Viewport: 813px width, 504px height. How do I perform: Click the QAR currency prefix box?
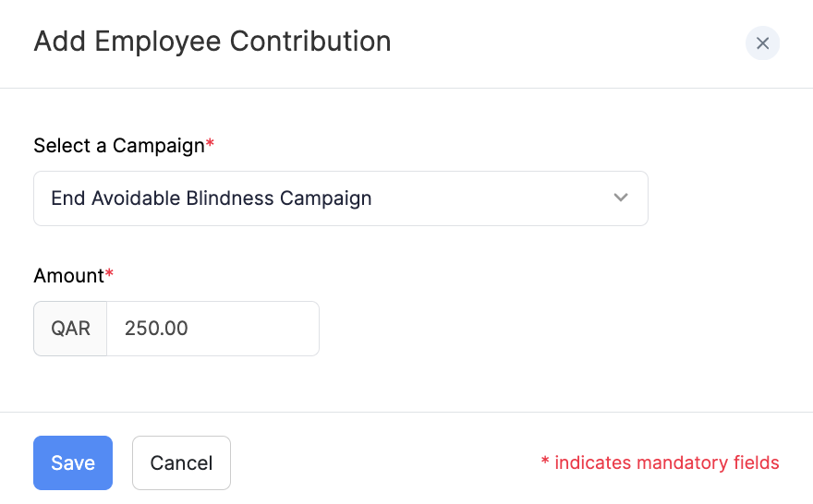coord(71,329)
